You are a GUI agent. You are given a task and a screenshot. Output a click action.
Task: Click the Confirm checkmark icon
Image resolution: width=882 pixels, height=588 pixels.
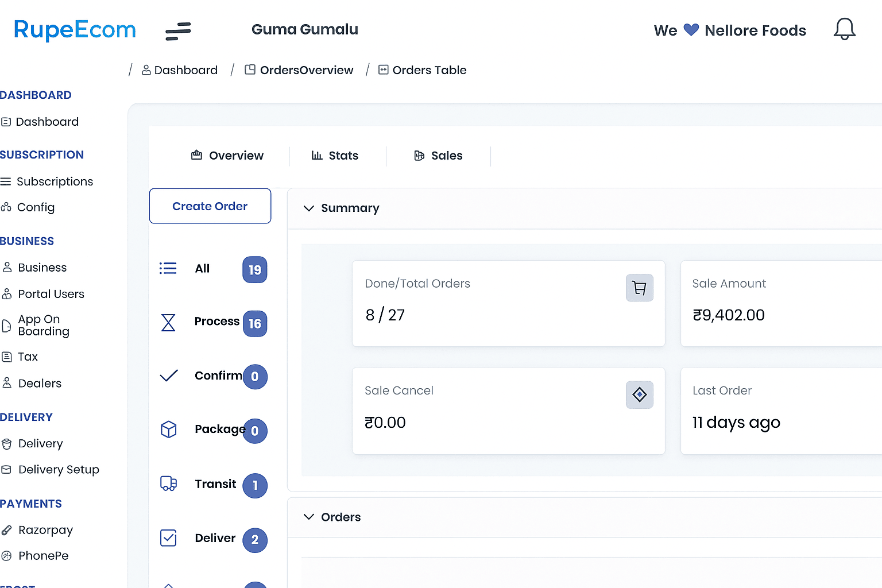(x=168, y=375)
